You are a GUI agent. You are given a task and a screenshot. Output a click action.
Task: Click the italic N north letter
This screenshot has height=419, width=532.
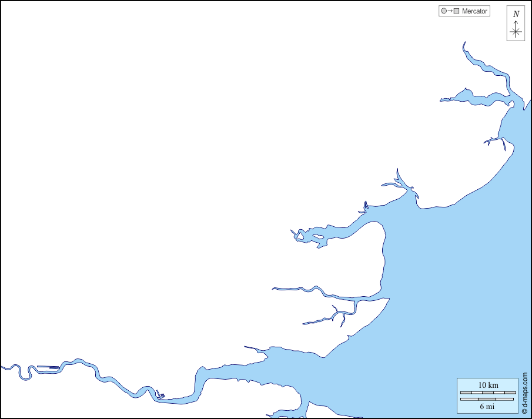point(516,14)
